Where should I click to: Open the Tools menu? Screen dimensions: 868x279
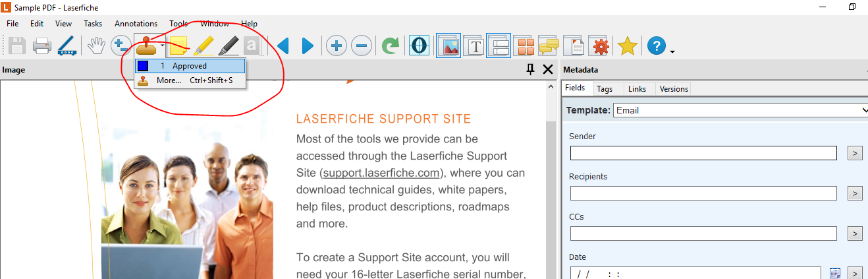click(x=178, y=24)
